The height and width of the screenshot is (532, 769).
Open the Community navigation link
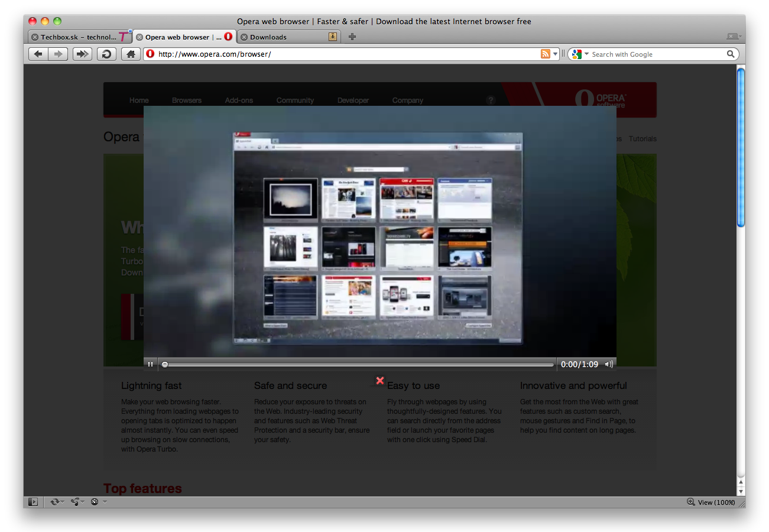[x=295, y=100]
